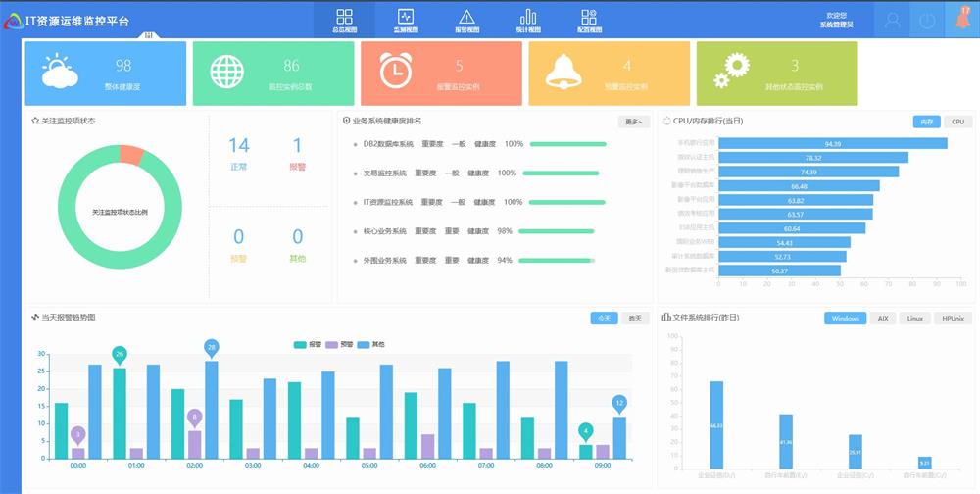Click the 交易监控系统 row
Viewport: 980px width, 494px height.
pyautogui.click(x=476, y=173)
